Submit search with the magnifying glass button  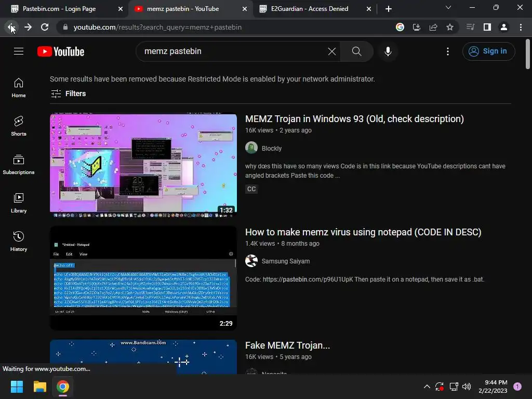point(356,51)
